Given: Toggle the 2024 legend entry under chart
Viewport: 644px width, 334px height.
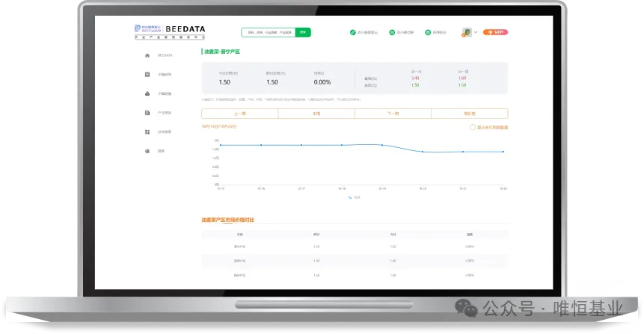Looking at the screenshot, I should [x=355, y=197].
